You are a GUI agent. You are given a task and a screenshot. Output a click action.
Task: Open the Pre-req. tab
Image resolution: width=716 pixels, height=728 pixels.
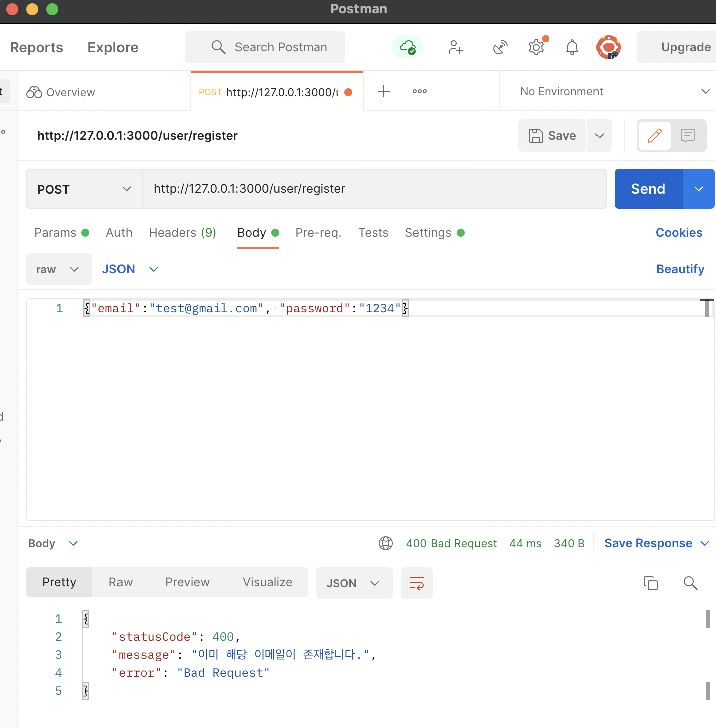pyautogui.click(x=319, y=233)
